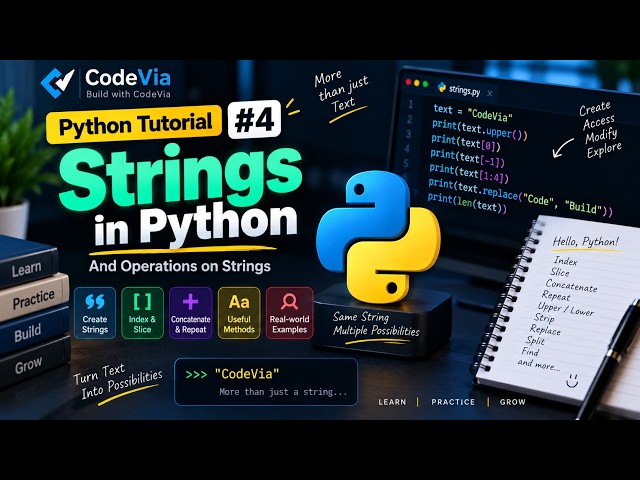Click code line 'print(text[0])'

(x=466, y=142)
